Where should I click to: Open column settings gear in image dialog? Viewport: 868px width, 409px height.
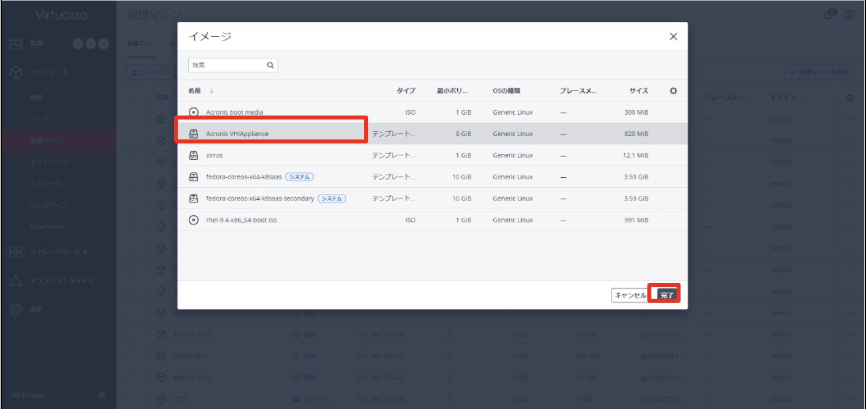[x=672, y=90]
